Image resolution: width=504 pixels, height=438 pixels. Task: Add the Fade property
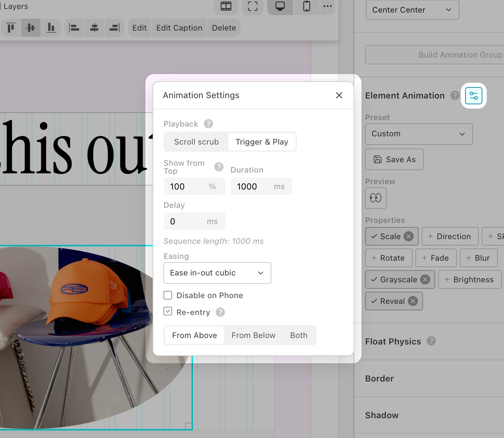(436, 258)
